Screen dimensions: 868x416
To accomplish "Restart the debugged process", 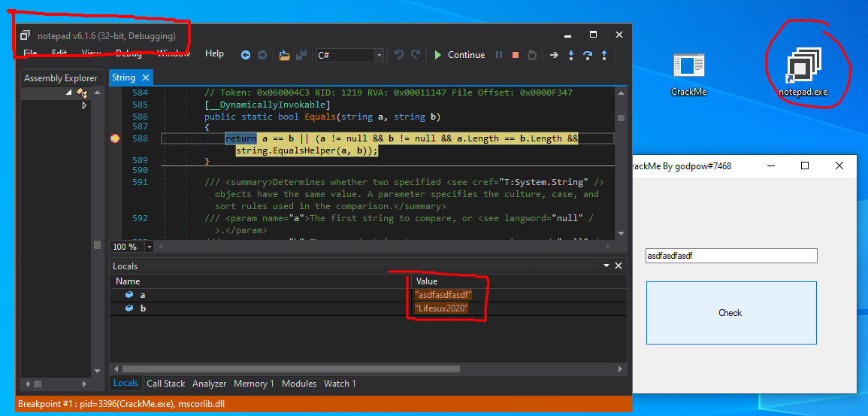I will pyautogui.click(x=532, y=55).
